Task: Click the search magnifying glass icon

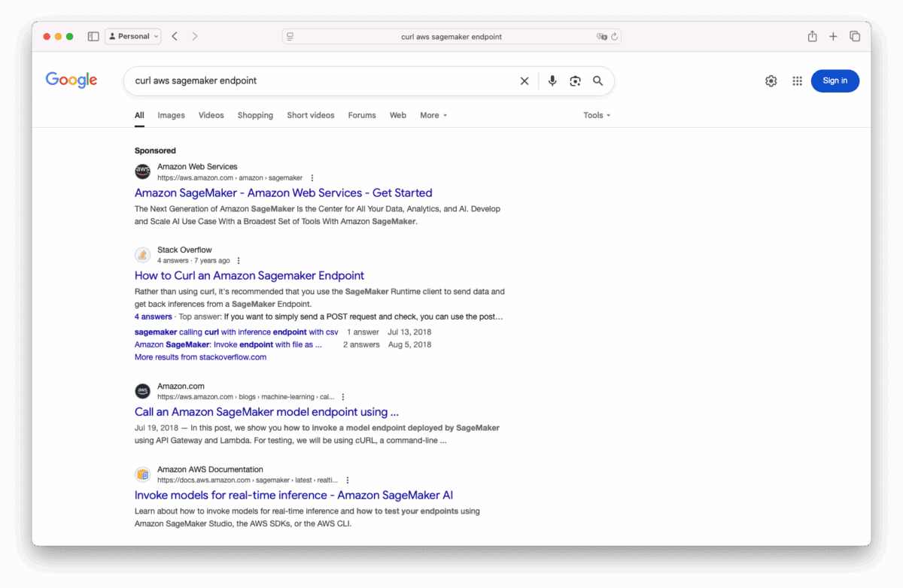Action: [597, 80]
